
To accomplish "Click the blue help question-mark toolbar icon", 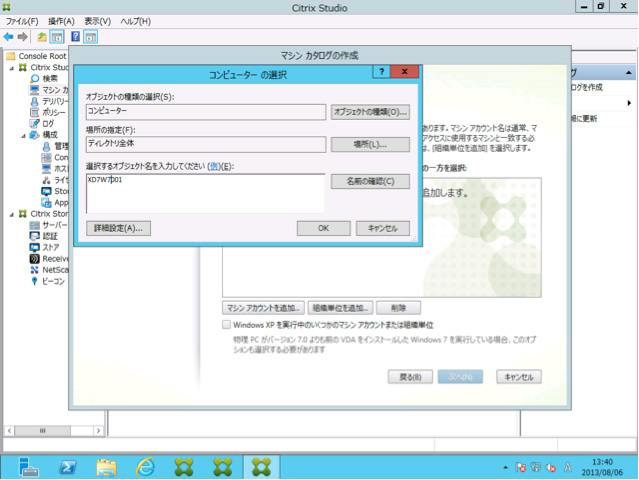I will [x=75, y=37].
